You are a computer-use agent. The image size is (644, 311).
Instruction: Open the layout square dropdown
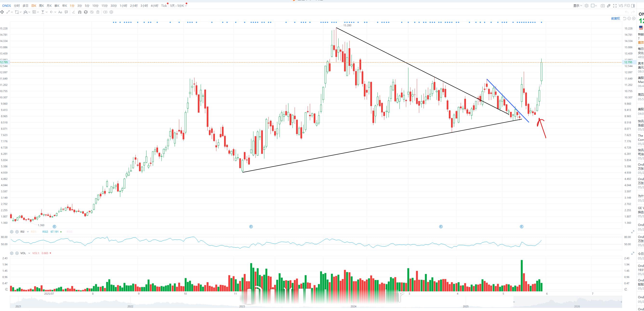tap(594, 6)
